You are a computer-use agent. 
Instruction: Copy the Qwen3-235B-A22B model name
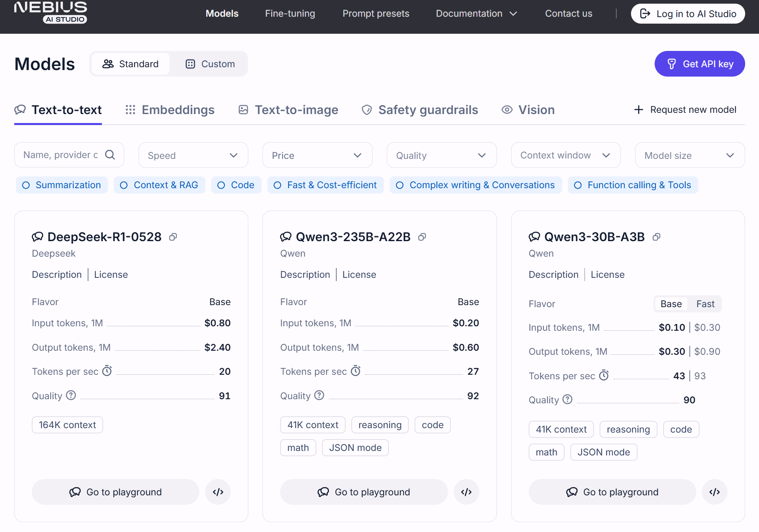click(x=422, y=237)
